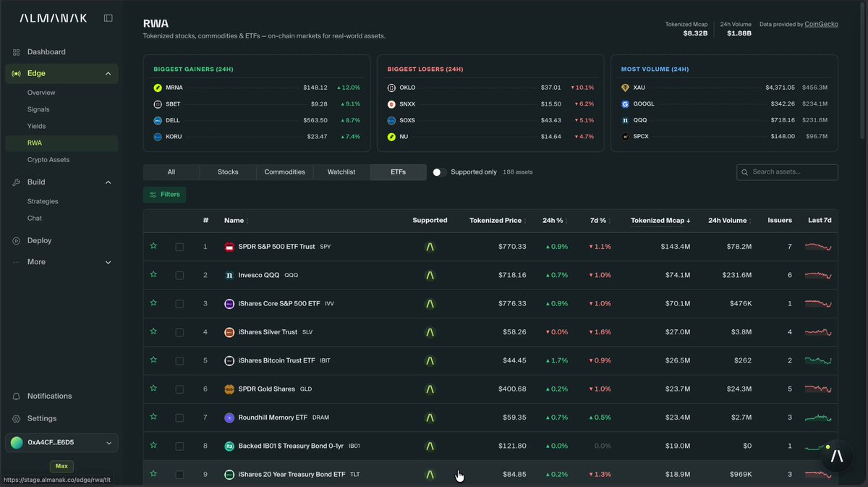Open the CoinGecko data provider link
The image size is (868, 487).
(x=821, y=24)
